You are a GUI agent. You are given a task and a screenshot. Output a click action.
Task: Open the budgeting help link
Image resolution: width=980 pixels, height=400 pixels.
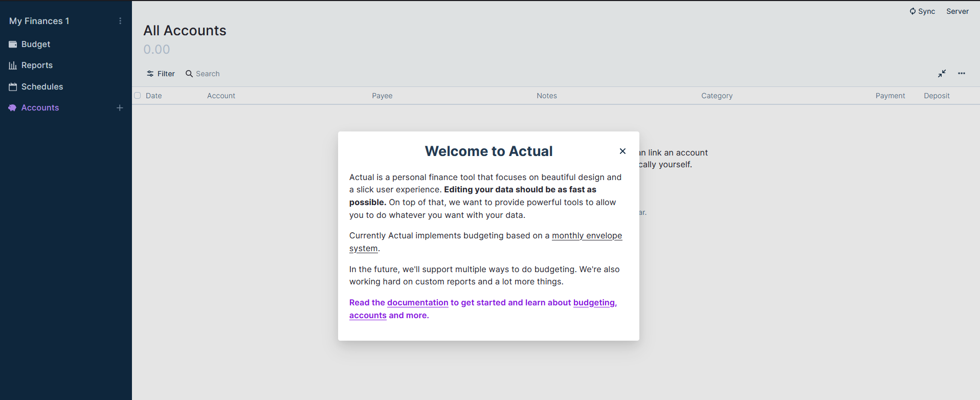[x=594, y=303]
